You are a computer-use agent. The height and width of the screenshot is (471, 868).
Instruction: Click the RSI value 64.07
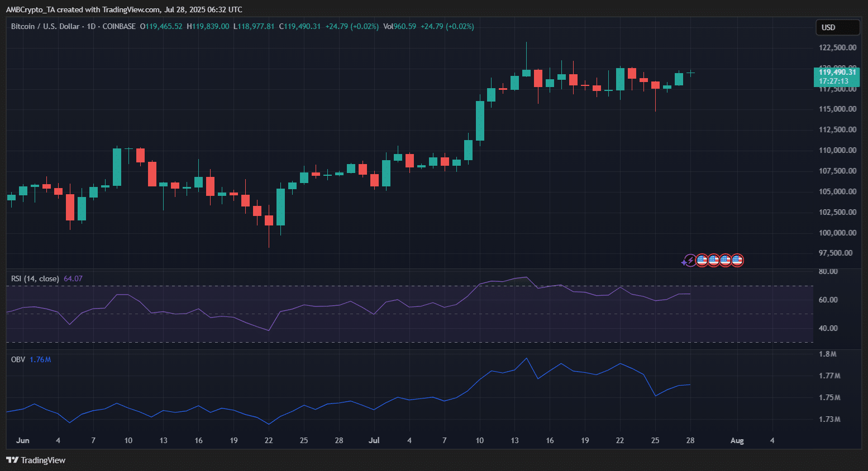(x=73, y=278)
